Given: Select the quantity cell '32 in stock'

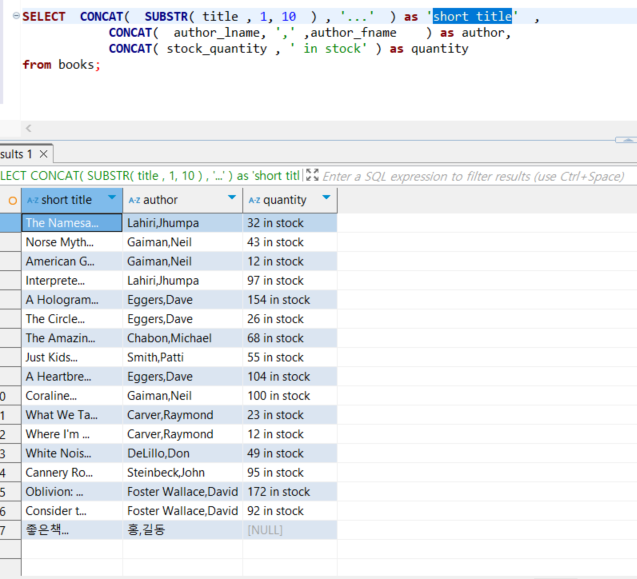Looking at the screenshot, I should coord(290,223).
